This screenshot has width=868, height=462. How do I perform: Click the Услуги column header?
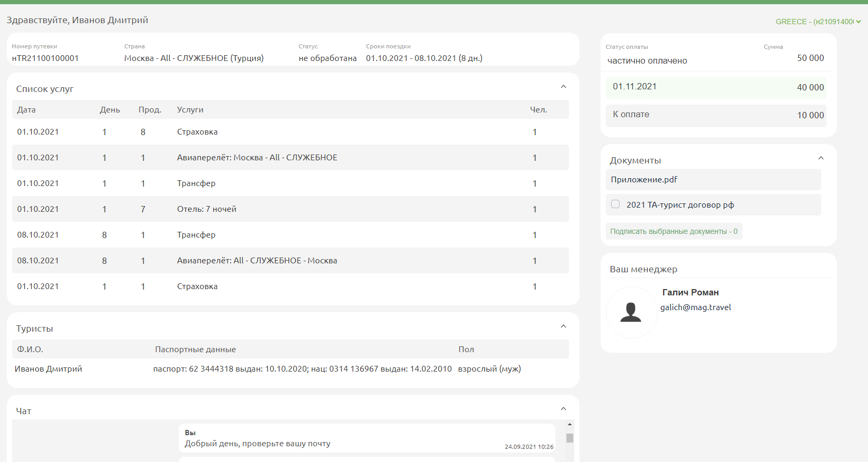(x=190, y=110)
